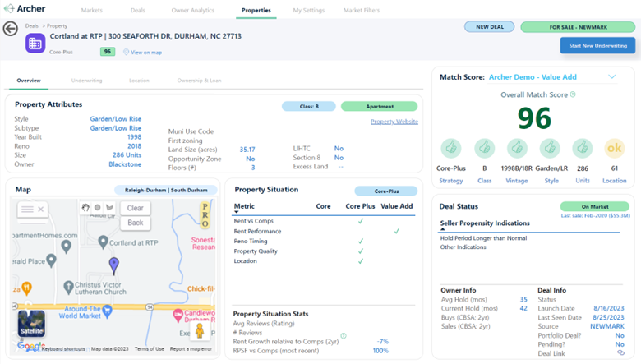
Task: Switch to Ownership & Loan tab
Action: point(199,81)
